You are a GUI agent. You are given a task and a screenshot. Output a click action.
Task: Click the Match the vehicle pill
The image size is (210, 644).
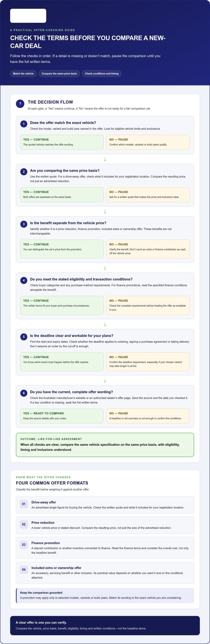click(23, 74)
